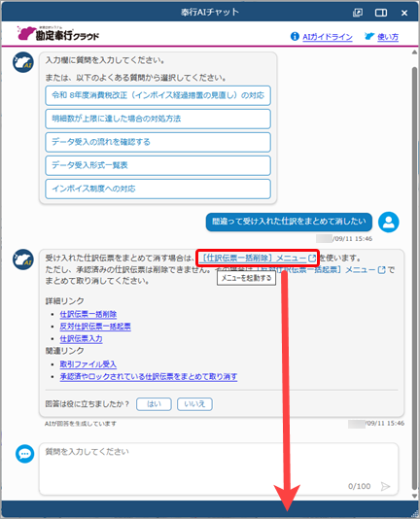The width and height of the screenshot is (420, 519).
Task: Close the 奉行AIチャット window
Action: coord(404,13)
